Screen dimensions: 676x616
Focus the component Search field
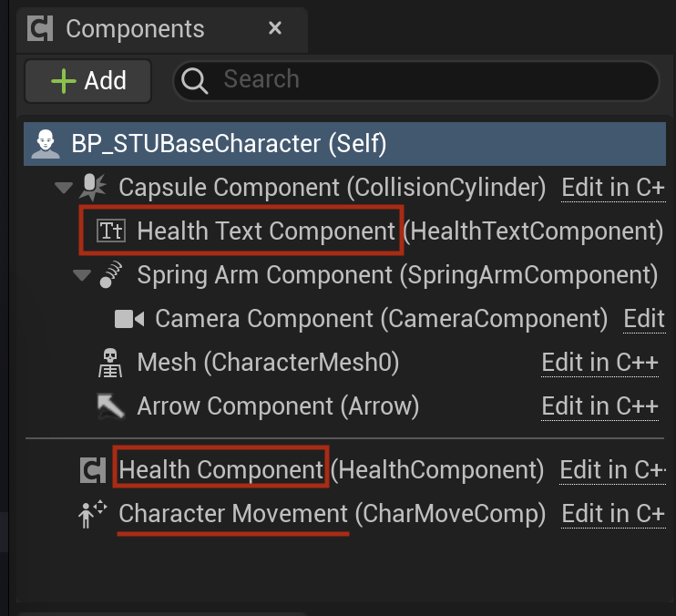[x=416, y=80]
